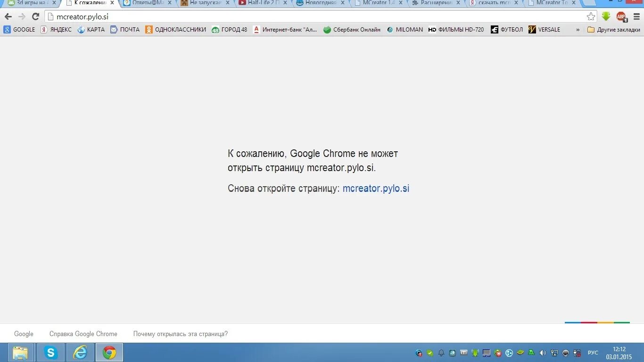Click the РУС language indicator
The image size is (644, 362).
click(x=593, y=353)
